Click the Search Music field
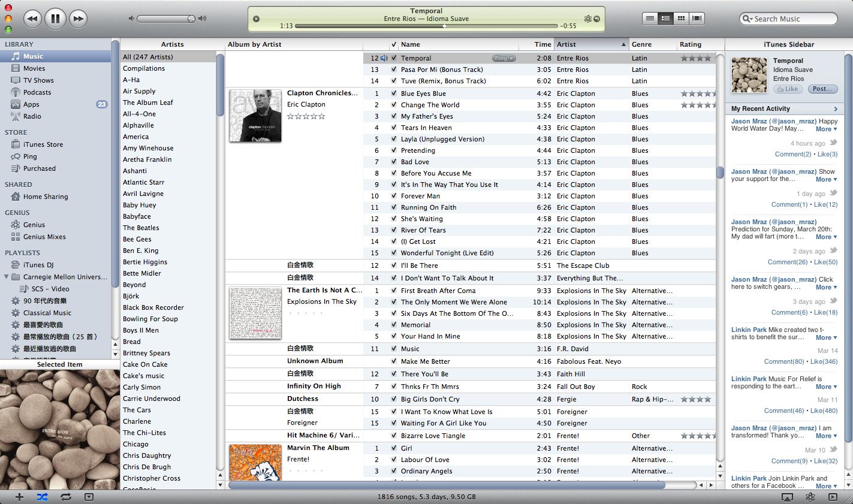 [x=788, y=19]
